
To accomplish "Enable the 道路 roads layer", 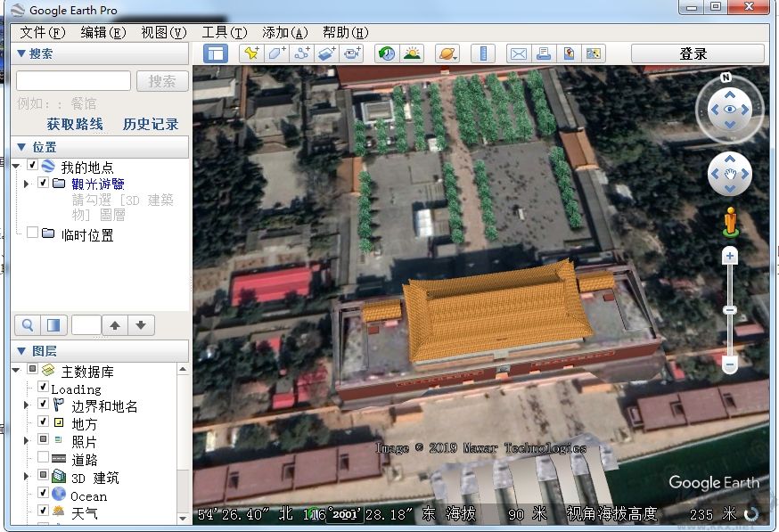I will [x=41, y=458].
